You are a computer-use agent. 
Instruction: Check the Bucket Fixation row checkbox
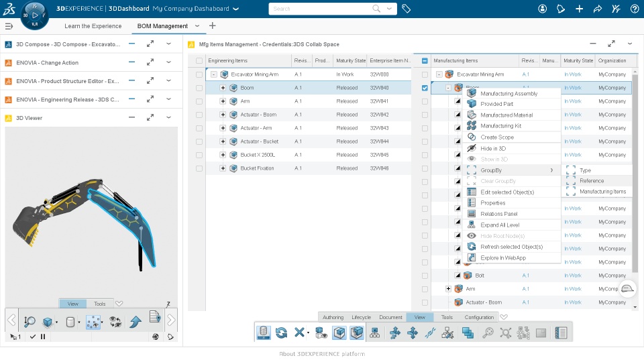pos(199,169)
